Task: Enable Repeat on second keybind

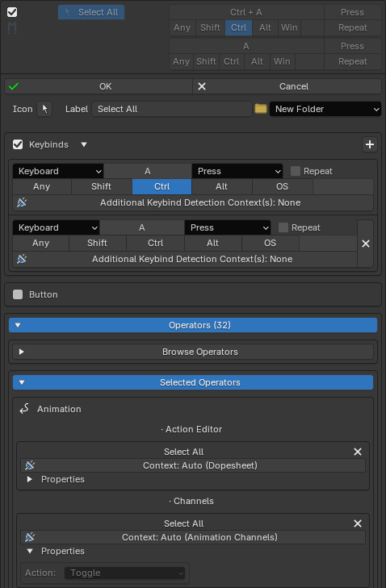Action: (283, 228)
